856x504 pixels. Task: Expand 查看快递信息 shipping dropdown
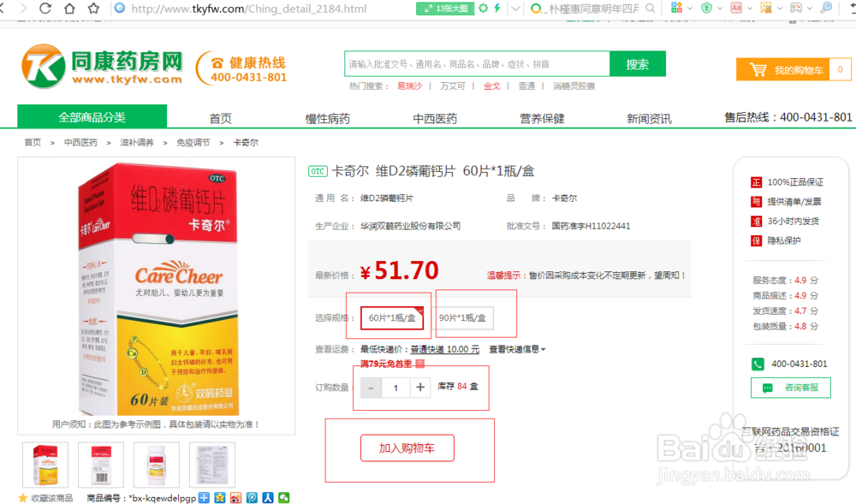517,349
